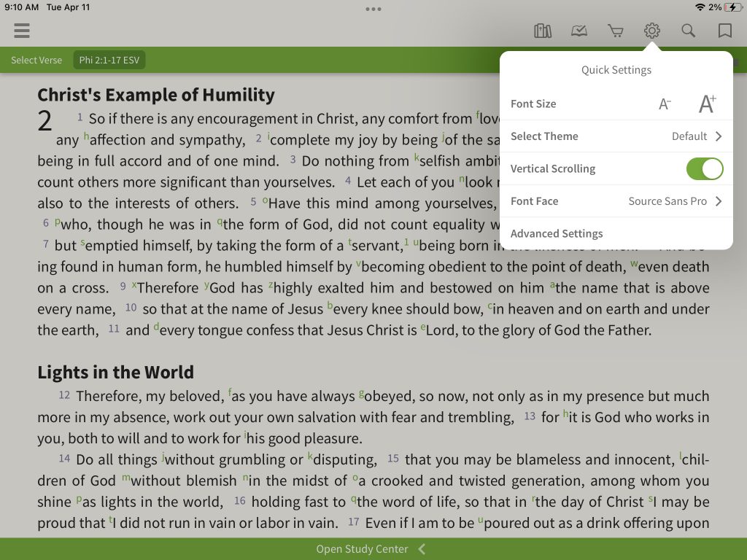The image size is (747, 560).
Task: Toggle Vertical Scrolling switch off
Action: [x=705, y=168]
